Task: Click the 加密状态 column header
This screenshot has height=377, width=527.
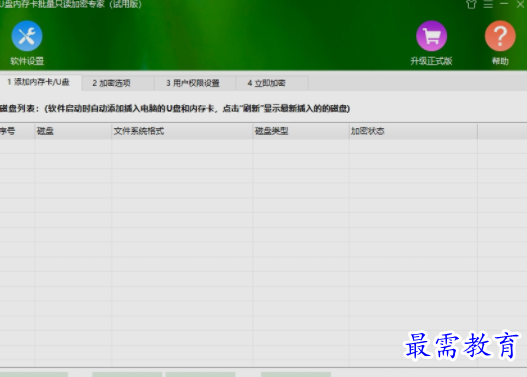Action: click(x=413, y=131)
